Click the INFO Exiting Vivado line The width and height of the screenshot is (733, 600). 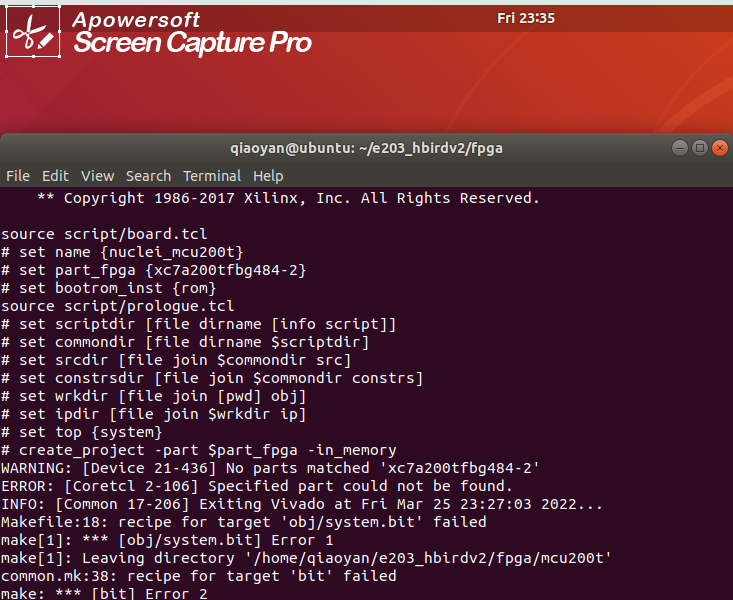point(302,504)
